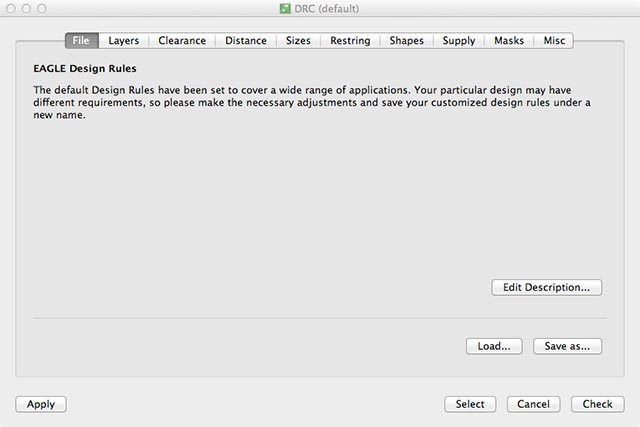Open the Layers tab

(x=124, y=41)
